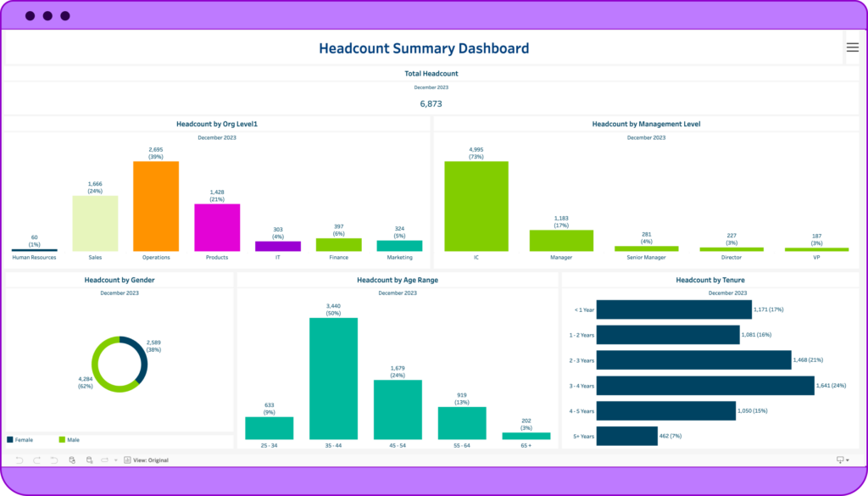Click the Pause updates toolbar icon
The image size is (868, 496).
pos(89,460)
